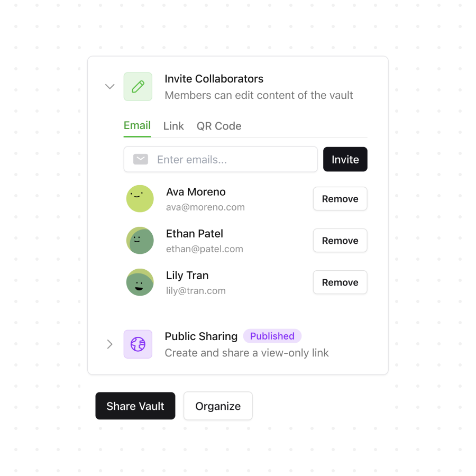476x476 pixels.
Task: Click the globe icon next to Public Sharing
Action: click(138, 344)
